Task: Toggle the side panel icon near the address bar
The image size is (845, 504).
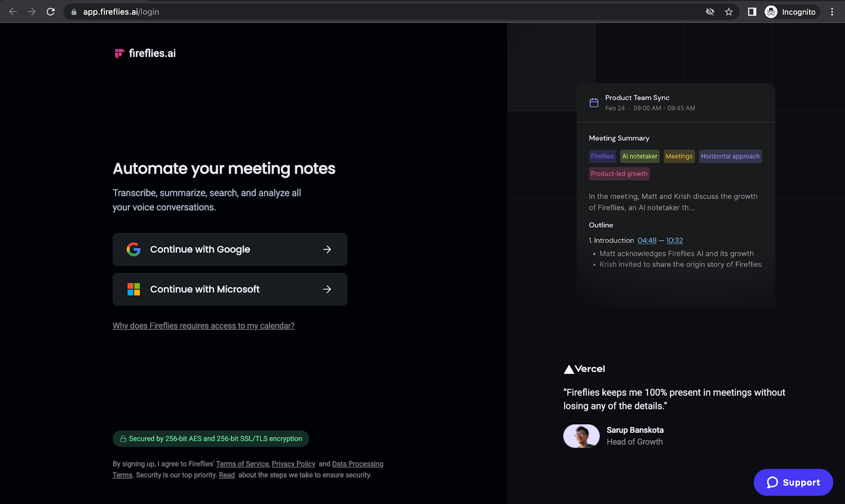Action: [750, 11]
